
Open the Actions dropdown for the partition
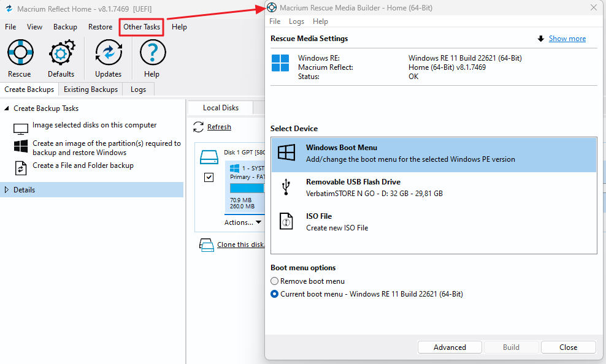pos(243,222)
